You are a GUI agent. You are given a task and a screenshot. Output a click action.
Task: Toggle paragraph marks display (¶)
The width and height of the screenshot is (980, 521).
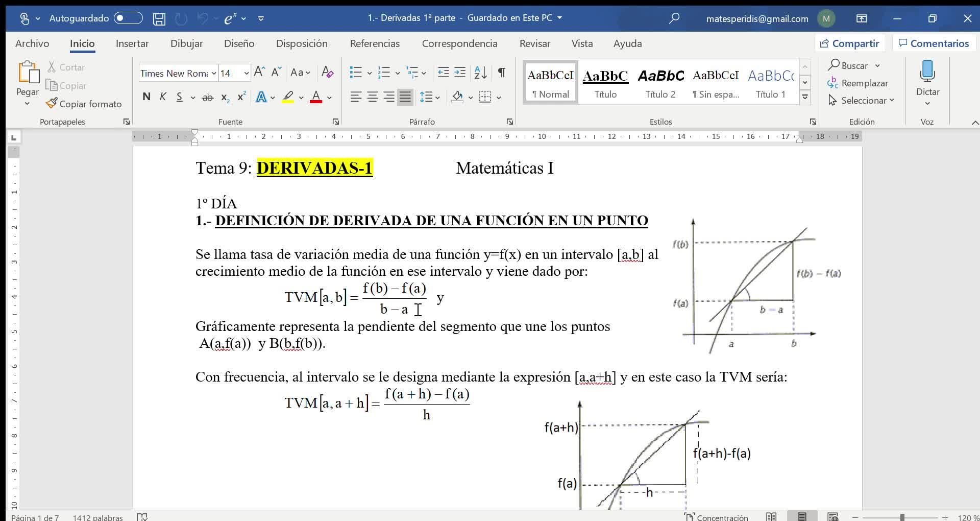pos(502,73)
